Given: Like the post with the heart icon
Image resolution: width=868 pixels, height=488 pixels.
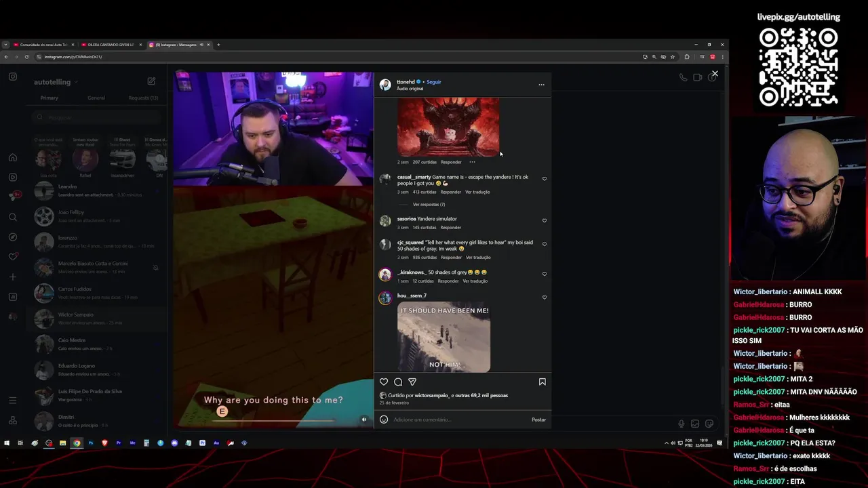Looking at the screenshot, I should click(384, 382).
